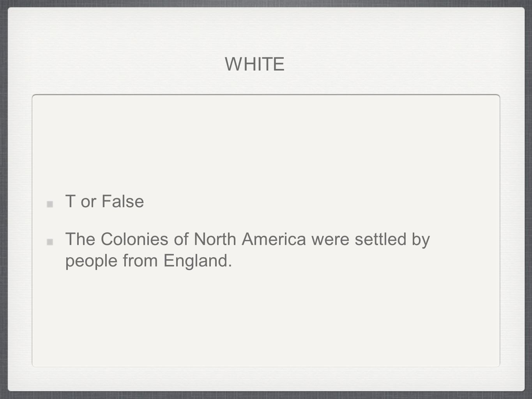
Task: Click the word England. on the last line
Action: tap(198, 261)
